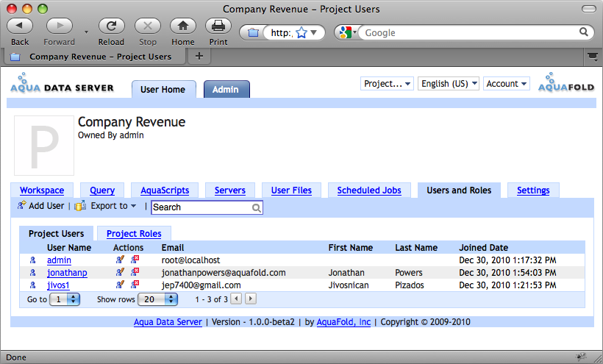Open the Workspace tab
The height and width of the screenshot is (364, 603).
[42, 190]
